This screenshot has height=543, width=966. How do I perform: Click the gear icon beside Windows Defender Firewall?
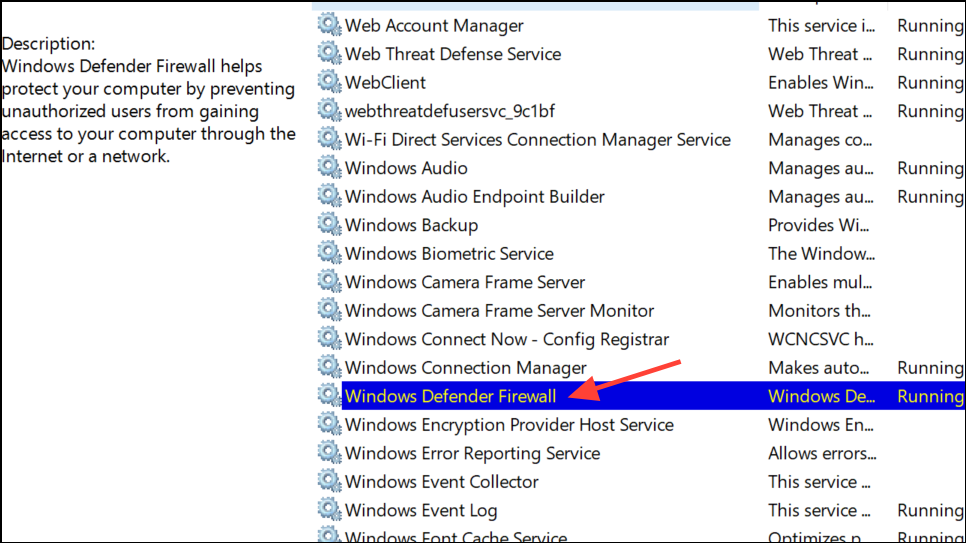329,396
